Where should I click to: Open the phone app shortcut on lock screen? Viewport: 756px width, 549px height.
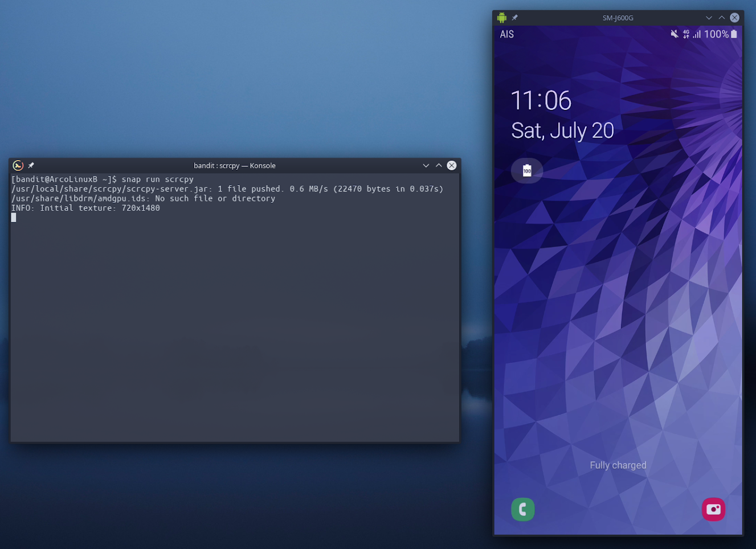[522, 509]
